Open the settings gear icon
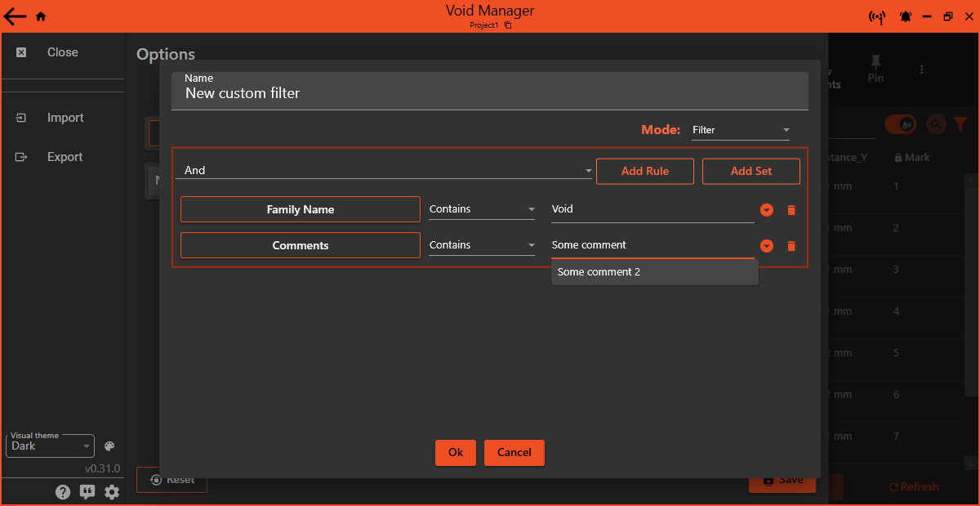 tap(112, 491)
